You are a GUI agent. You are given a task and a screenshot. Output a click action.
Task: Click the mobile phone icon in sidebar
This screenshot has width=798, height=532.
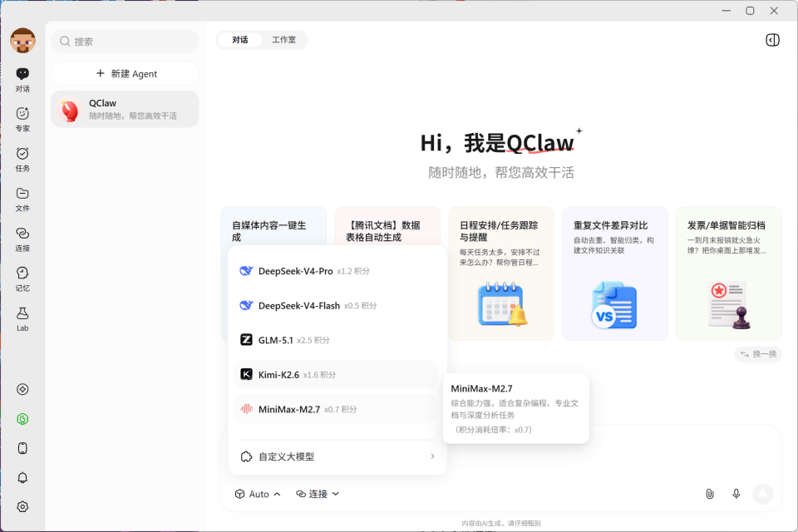click(x=22, y=448)
